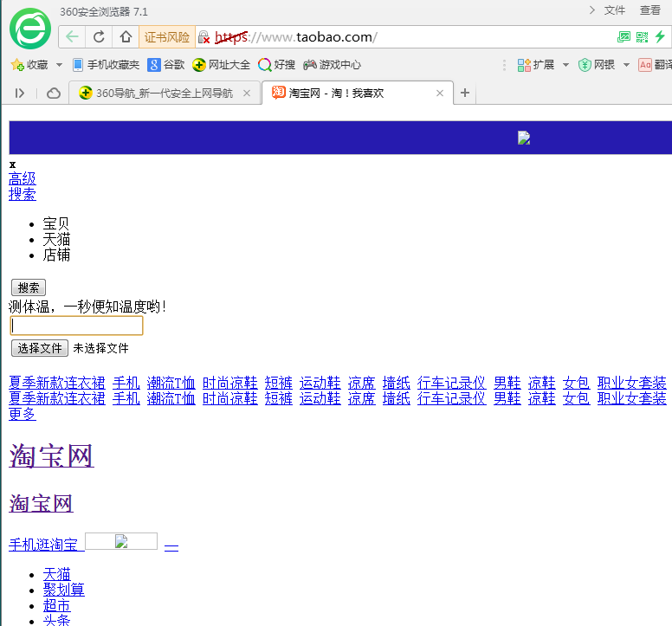Screen dimensions: 672x626
Task: Click the 收藏 star favorites icon
Action: pyautogui.click(x=17, y=65)
